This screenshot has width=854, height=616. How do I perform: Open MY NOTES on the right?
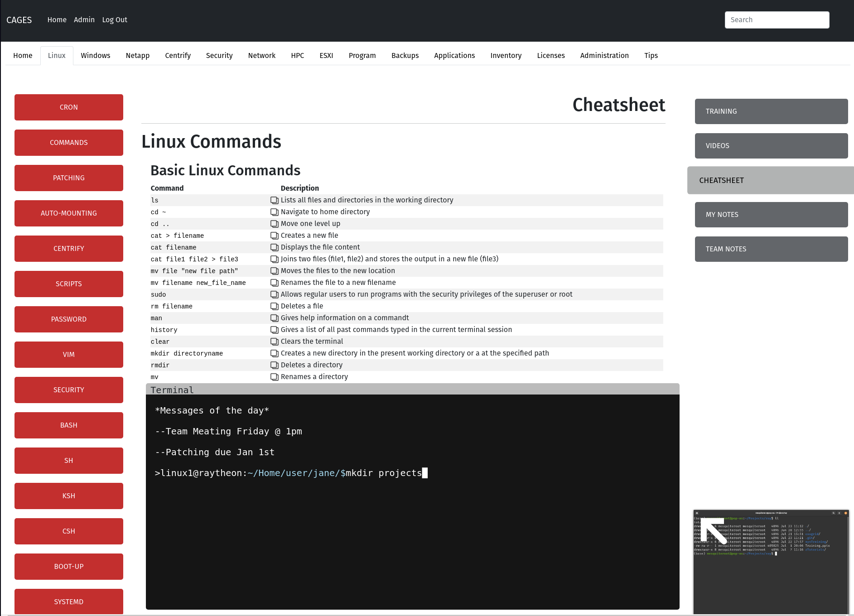tap(771, 215)
